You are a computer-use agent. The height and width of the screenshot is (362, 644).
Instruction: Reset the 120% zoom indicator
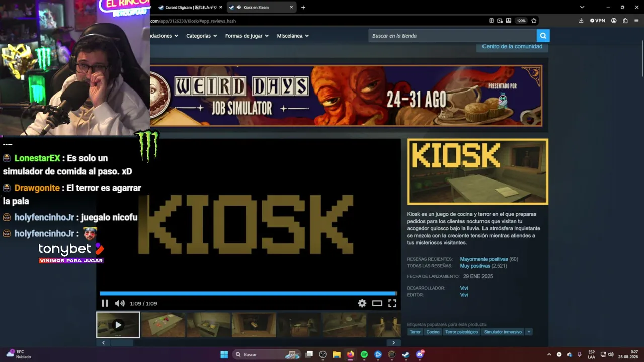tap(521, 21)
